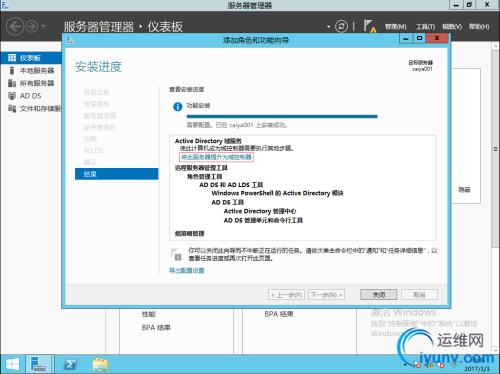Maximize the add roles wizard window
500x374 pixels.
(x=419, y=38)
